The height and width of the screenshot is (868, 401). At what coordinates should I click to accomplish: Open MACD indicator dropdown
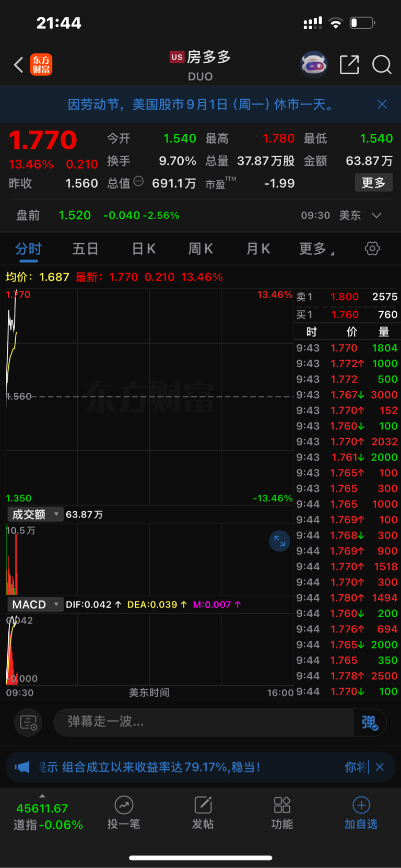point(35,605)
